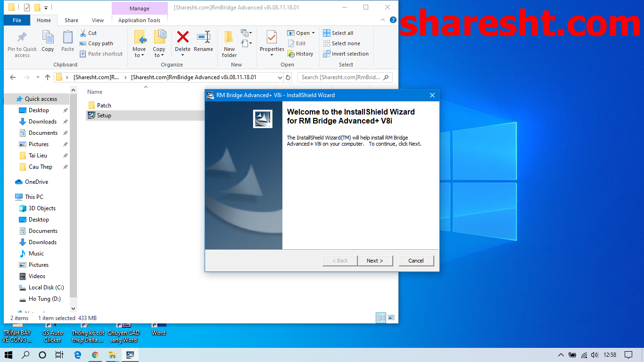Viewport: 644px width, 362px height.
Task: Open the Word desktop shortcut
Action: pos(158,329)
